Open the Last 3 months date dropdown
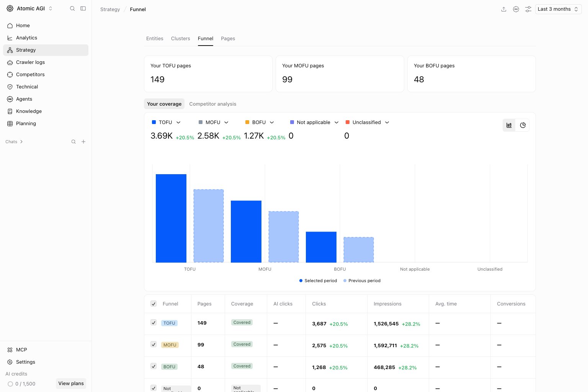The image size is (588, 392). pos(558,9)
